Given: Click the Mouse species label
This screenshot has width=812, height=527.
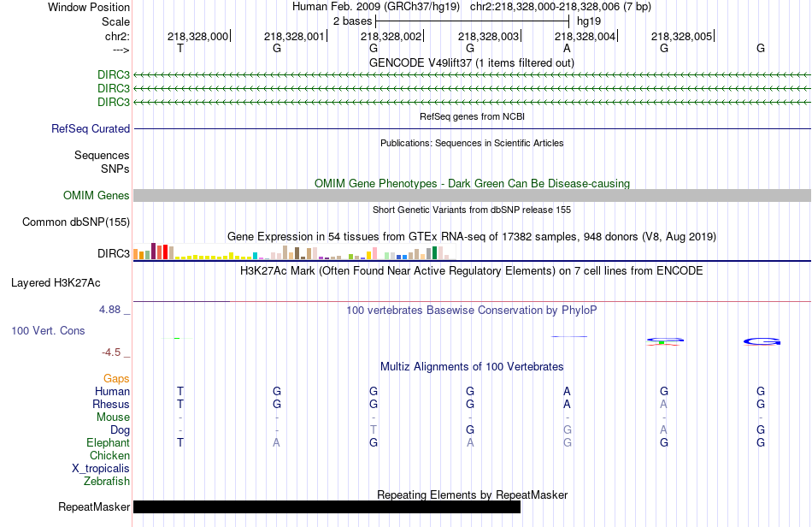Looking at the screenshot, I should tap(113, 417).
